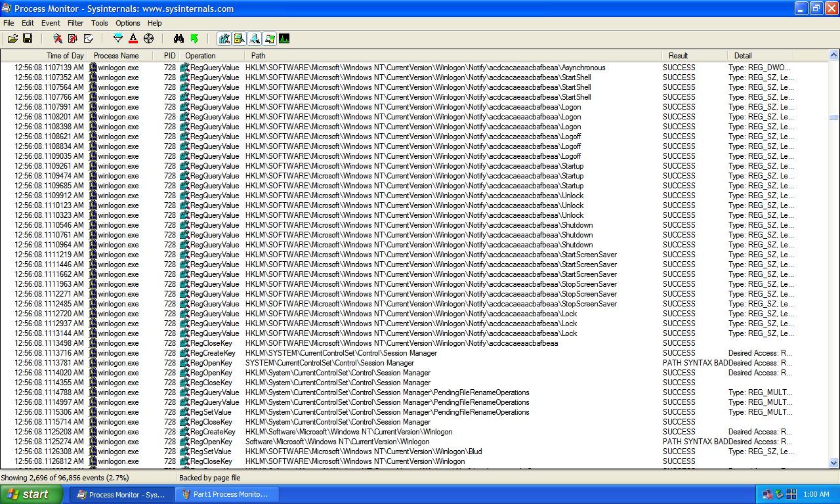Open the Filter menu

click(x=75, y=23)
